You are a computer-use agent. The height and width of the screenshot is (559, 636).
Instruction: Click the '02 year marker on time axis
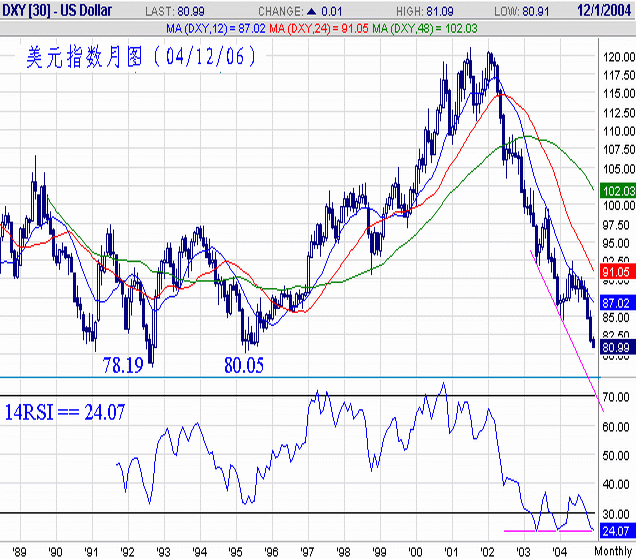(x=486, y=550)
